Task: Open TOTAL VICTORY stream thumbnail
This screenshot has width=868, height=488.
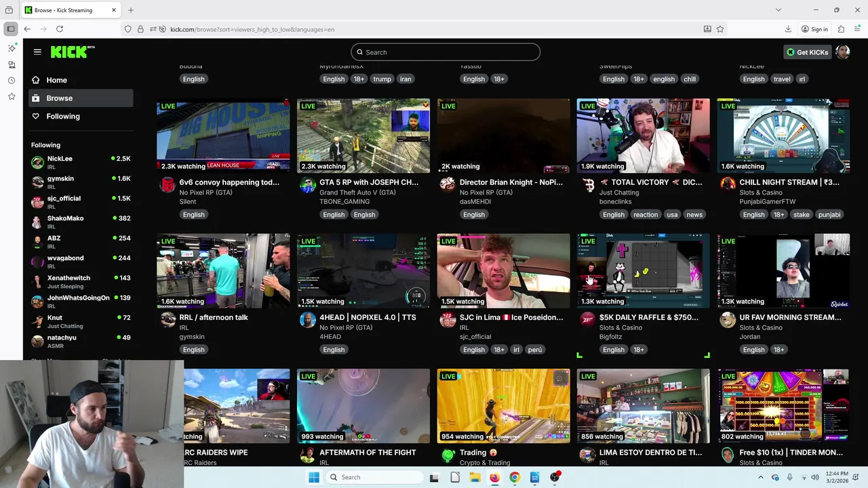Action: [x=644, y=136]
